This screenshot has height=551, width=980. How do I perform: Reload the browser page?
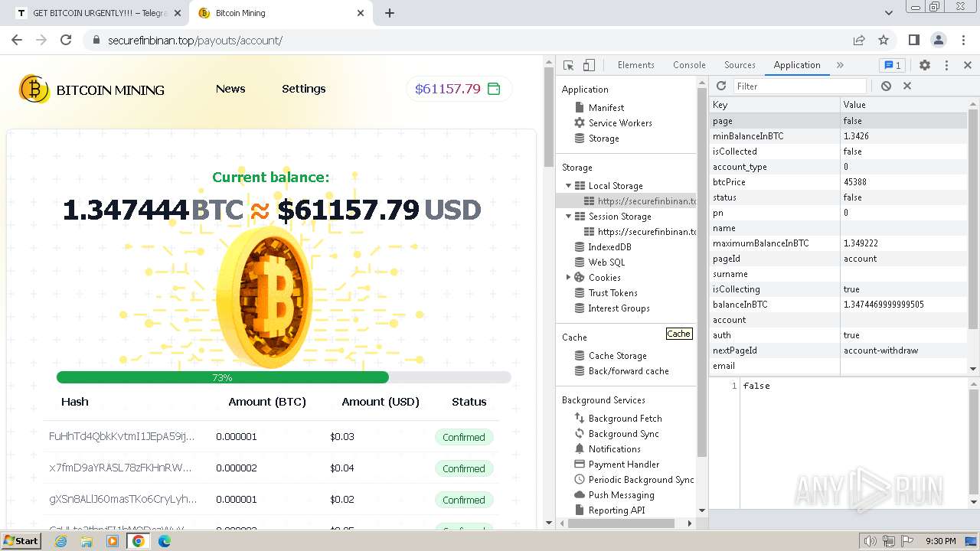tap(66, 40)
